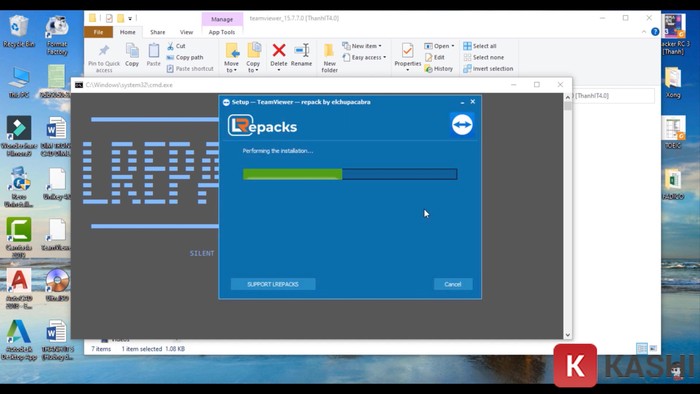Open the App Tools tab

click(222, 32)
